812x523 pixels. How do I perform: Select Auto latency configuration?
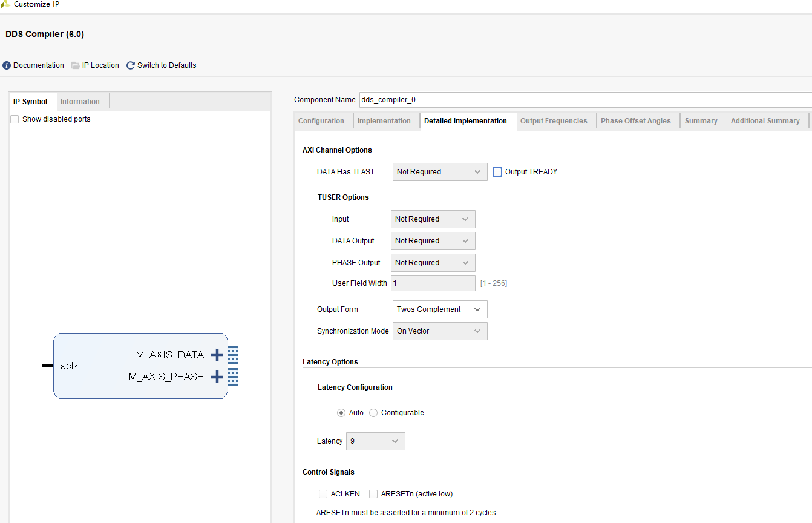coord(341,413)
